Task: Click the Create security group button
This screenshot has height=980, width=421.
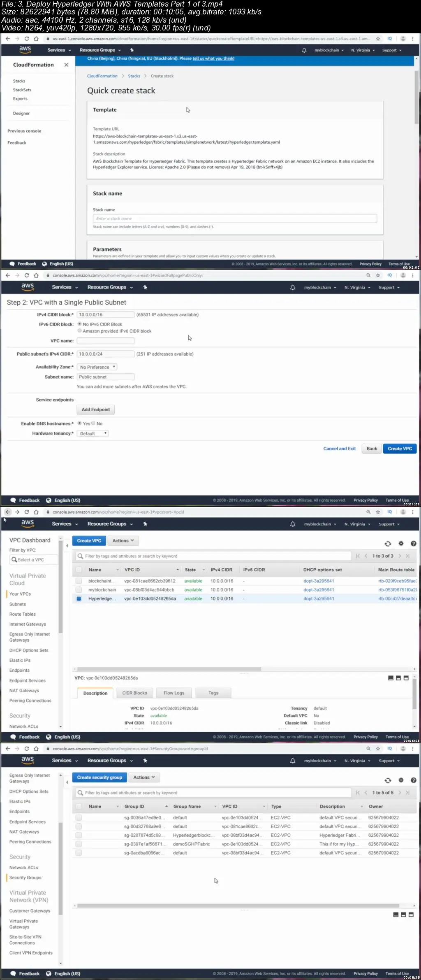Action: (x=99, y=777)
